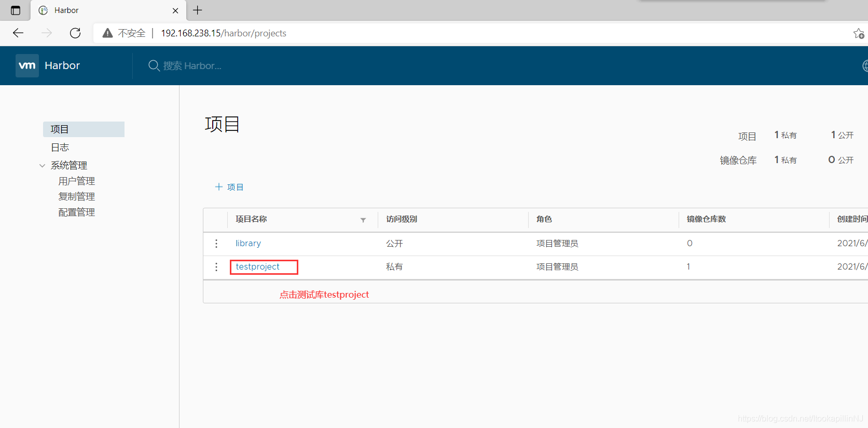Click the search magnifier icon
This screenshot has height=428, width=868.
click(x=154, y=65)
